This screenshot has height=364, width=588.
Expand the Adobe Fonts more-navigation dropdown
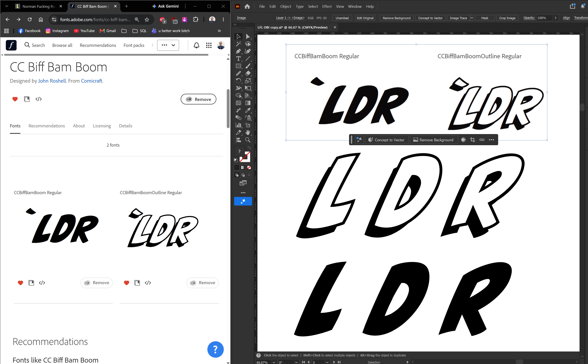(168, 45)
